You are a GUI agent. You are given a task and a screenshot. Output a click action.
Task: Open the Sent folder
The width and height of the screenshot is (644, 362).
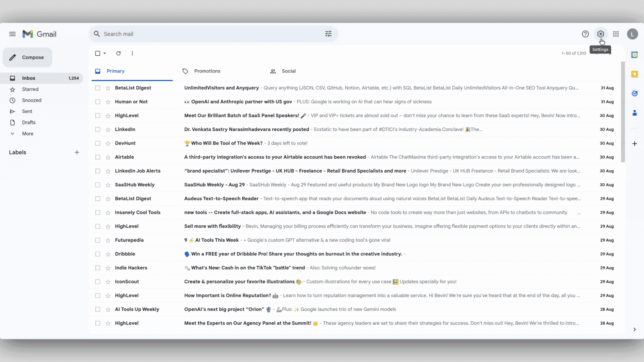pyautogui.click(x=42, y=112)
